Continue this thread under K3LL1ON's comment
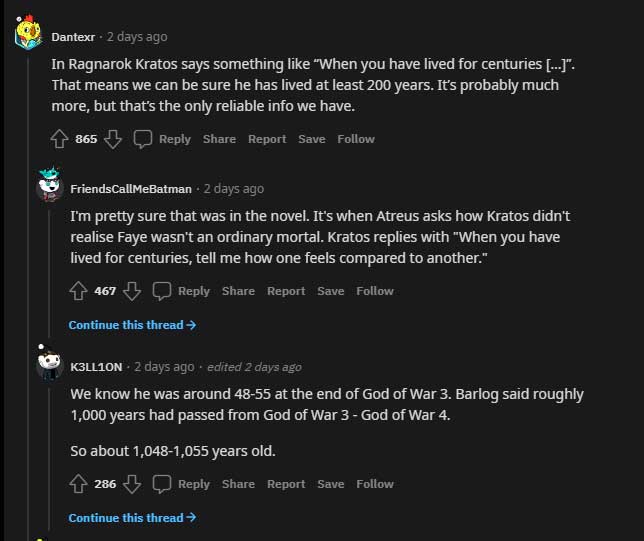644x541 pixels. click(132, 518)
